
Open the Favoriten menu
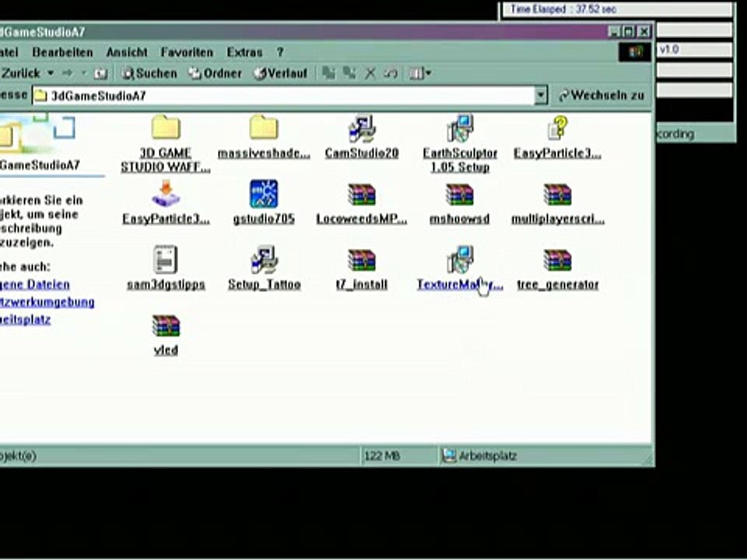pos(187,52)
